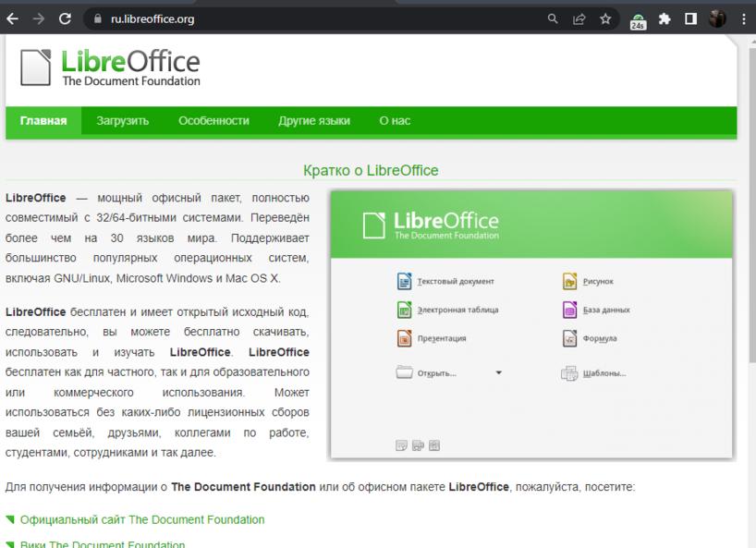Toggle the browser side panel icon
756x548 pixels.
coord(691,18)
